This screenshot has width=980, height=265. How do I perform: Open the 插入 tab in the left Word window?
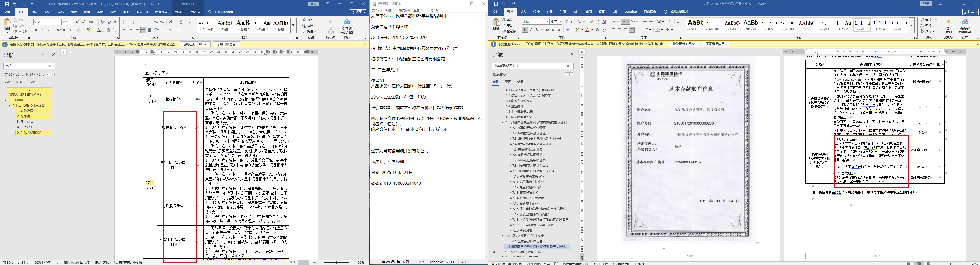35,12
